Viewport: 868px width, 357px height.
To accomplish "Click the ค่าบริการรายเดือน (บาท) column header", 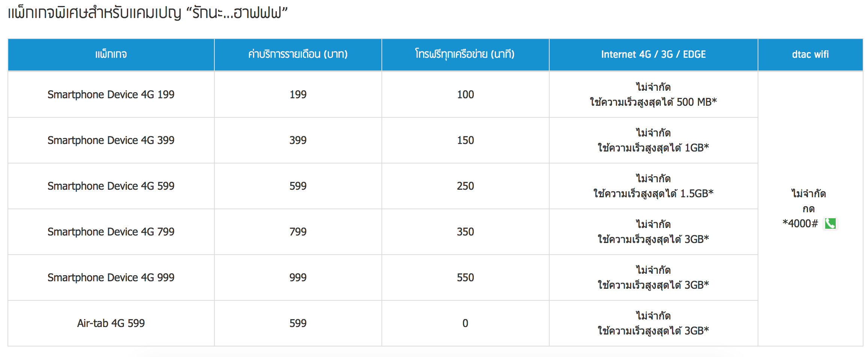I will (298, 55).
